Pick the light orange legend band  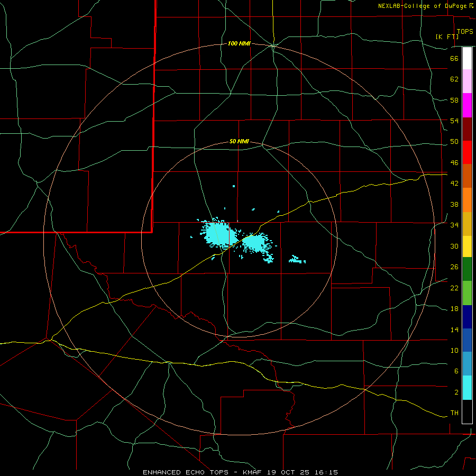pyautogui.click(x=467, y=200)
